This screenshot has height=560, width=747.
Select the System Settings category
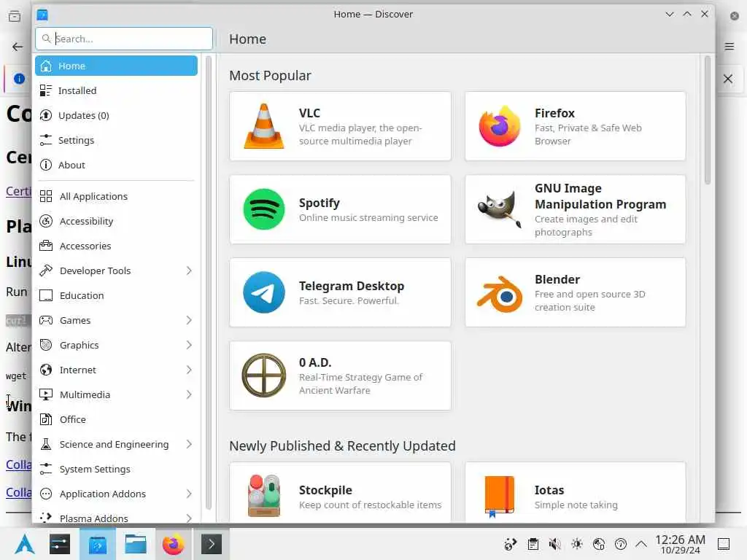tap(116, 469)
